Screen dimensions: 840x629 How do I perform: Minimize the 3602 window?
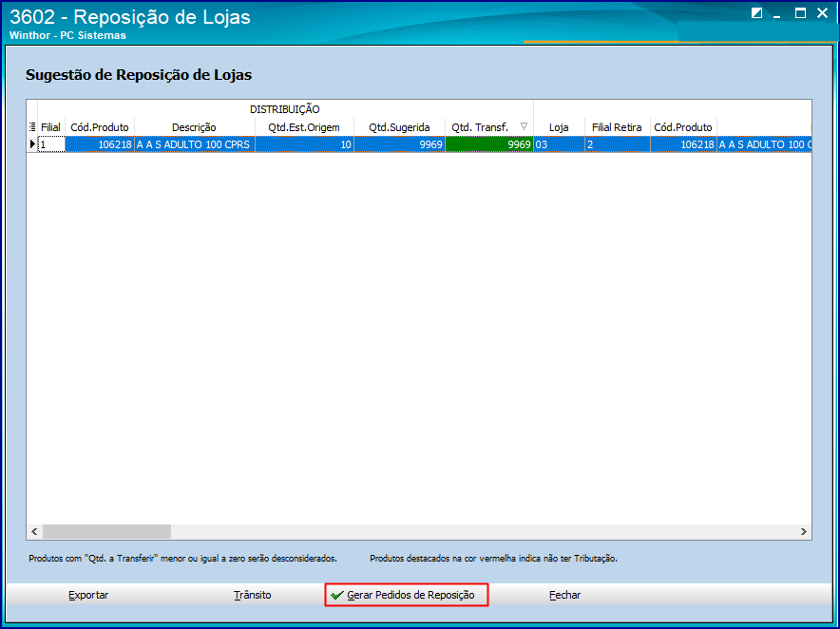click(776, 16)
